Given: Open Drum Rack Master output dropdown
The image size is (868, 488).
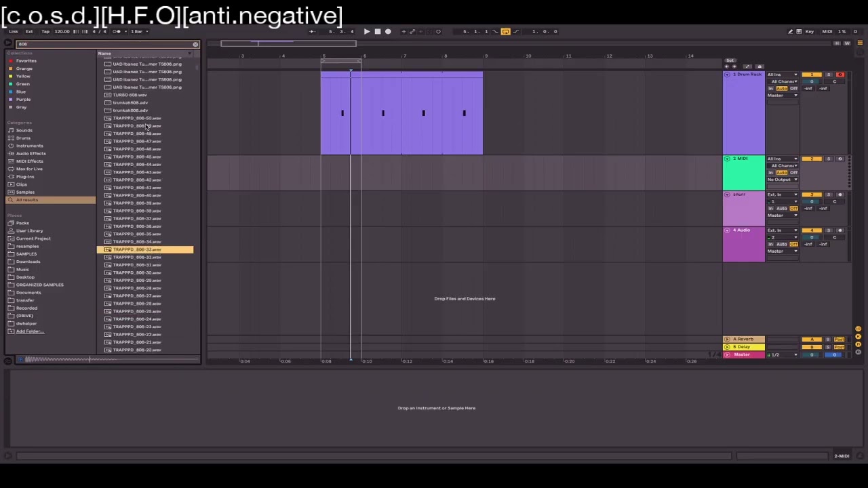Looking at the screenshot, I should tap(783, 95).
